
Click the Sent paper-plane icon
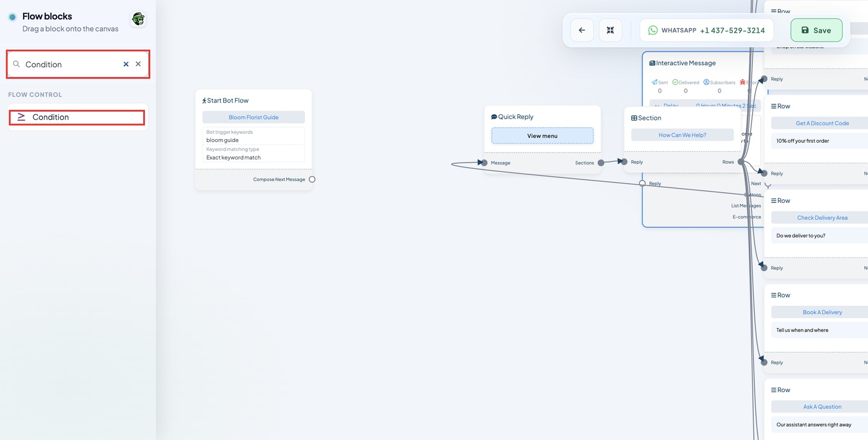(655, 82)
